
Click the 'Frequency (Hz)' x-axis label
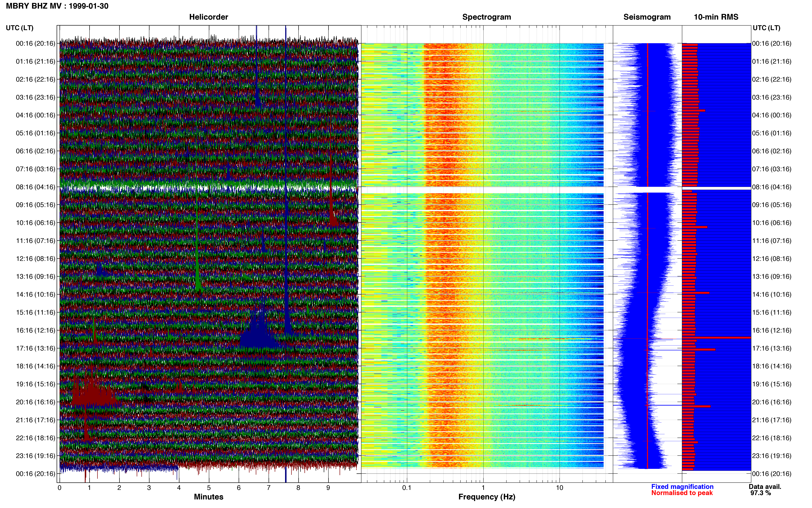tap(487, 497)
